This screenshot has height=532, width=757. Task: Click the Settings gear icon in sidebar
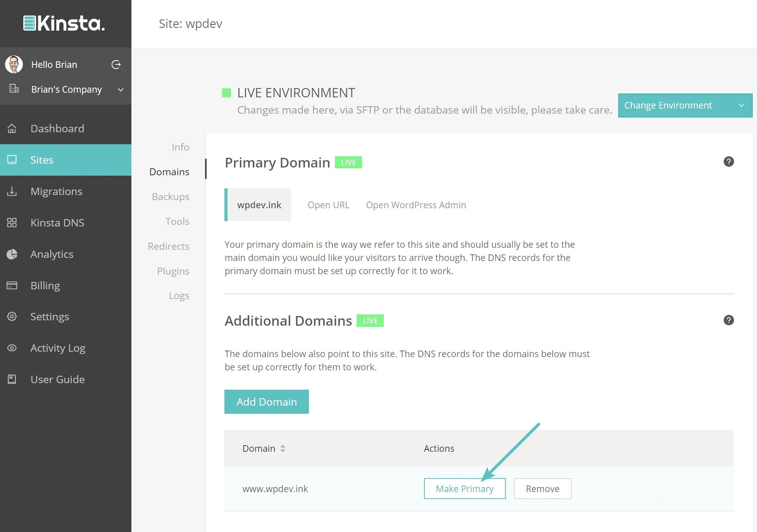click(x=12, y=317)
